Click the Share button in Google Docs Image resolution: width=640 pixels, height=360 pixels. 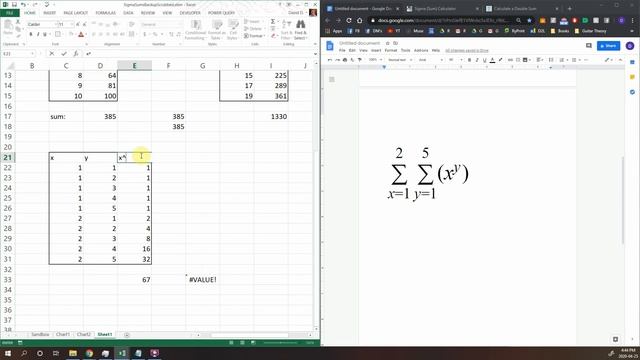[608, 46]
